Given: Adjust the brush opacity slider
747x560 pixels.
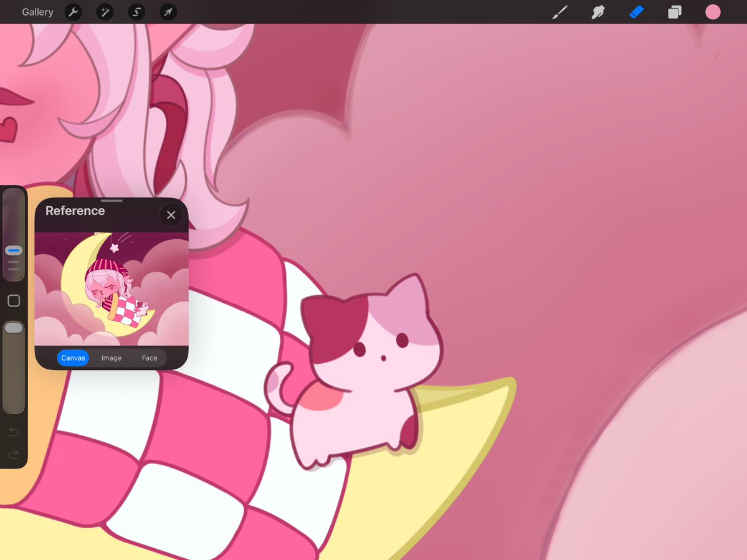Looking at the screenshot, I should 13,326.
